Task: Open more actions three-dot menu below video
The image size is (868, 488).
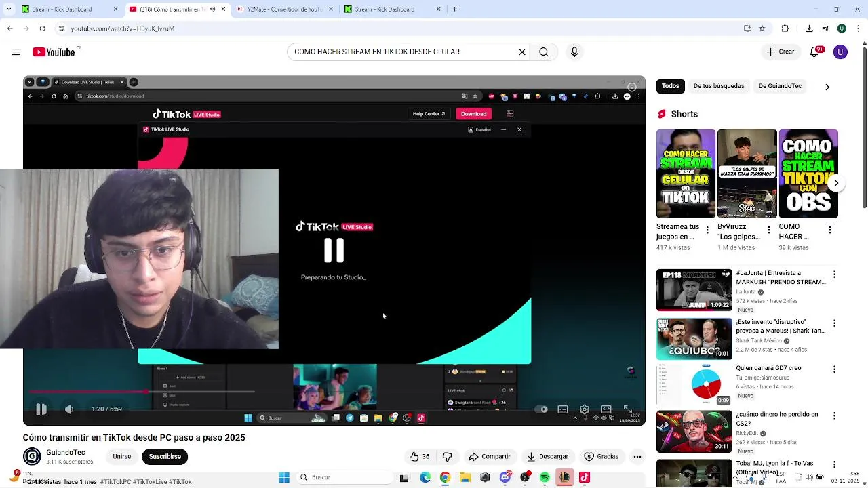Action: click(x=637, y=457)
